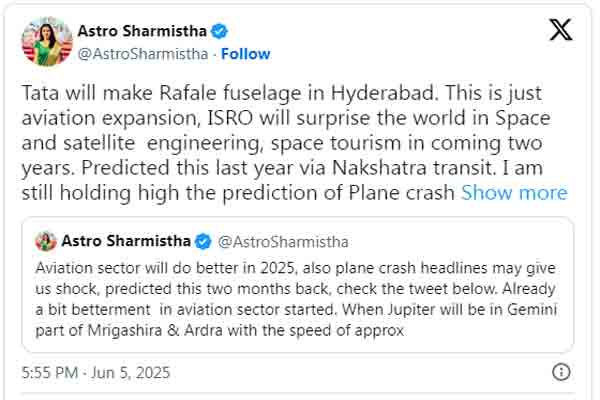Expand the tweet with Show more
The width and height of the screenshot is (600, 400).
point(514,193)
